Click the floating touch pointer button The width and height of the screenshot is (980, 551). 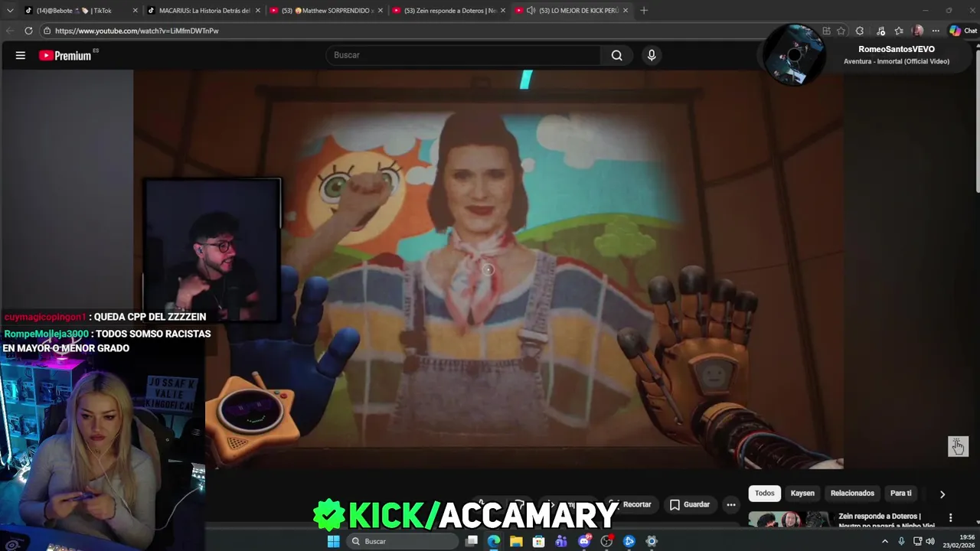pyautogui.click(x=958, y=446)
